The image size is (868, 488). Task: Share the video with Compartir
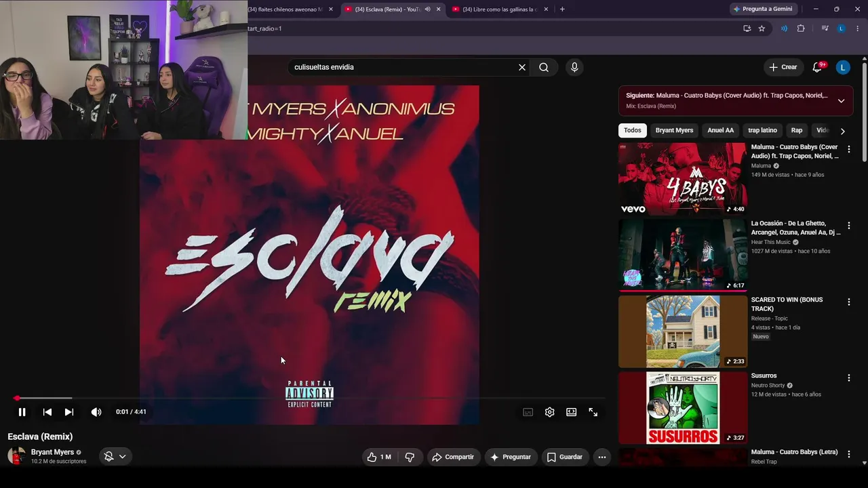pos(454,457)
